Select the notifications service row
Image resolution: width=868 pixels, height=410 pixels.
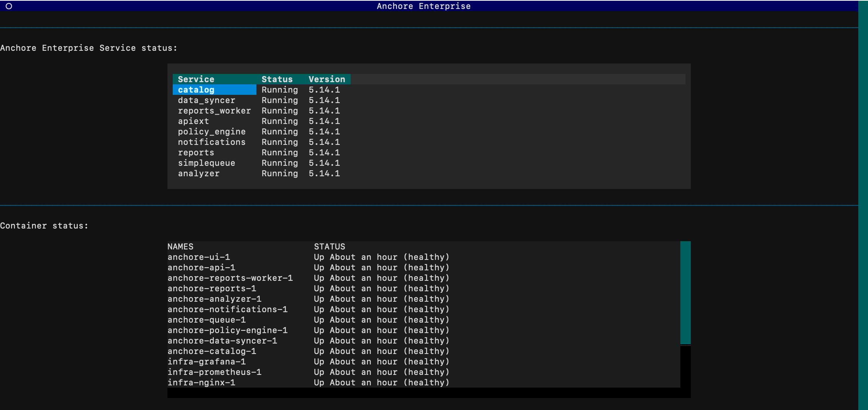point(212,142)
